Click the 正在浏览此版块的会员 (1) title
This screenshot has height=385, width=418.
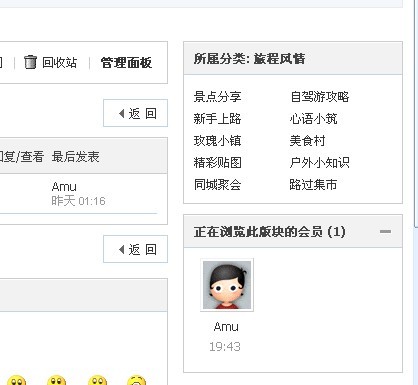click(x=269, y=231)
